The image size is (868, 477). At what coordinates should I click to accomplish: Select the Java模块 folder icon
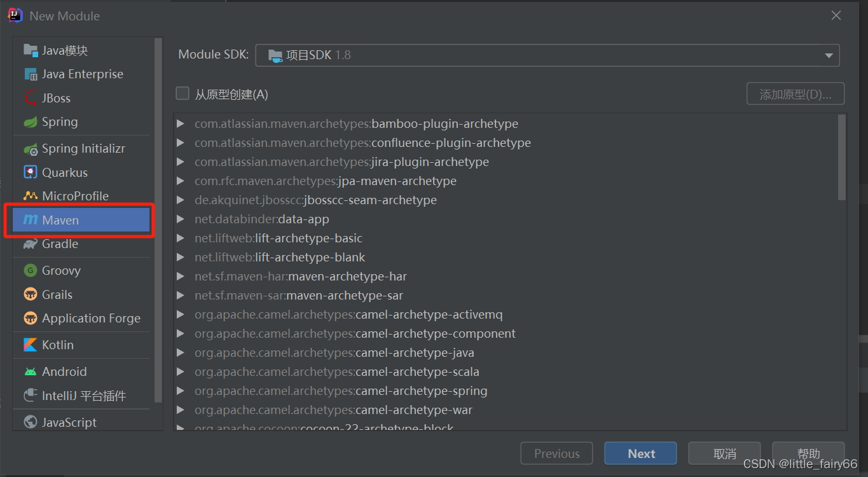coord(31,50)
